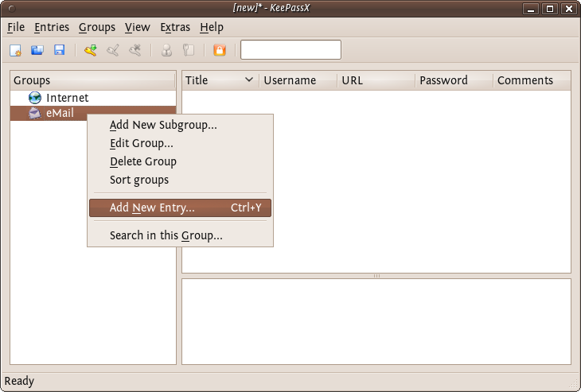Click the orange Lock Workspace icon
This screenshot has width=581, height=392.
(x=220, y=50)
